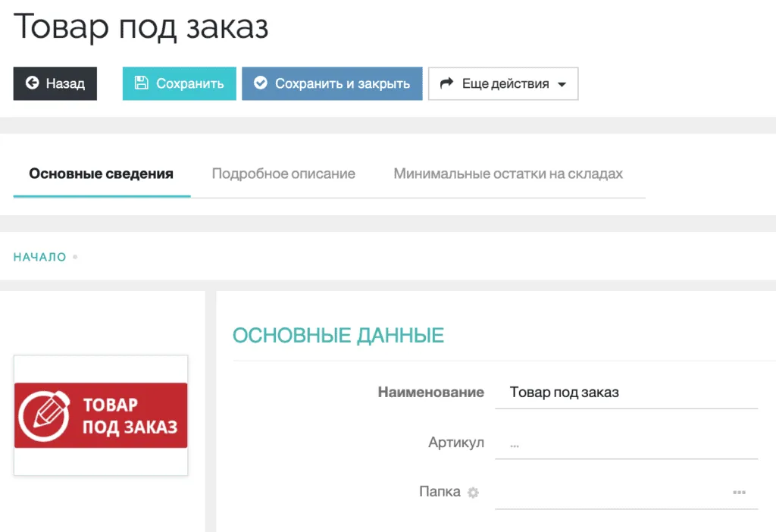Click Сохранить и закрыть button
The height and width of the screenshot is (532, 776).
332,83
